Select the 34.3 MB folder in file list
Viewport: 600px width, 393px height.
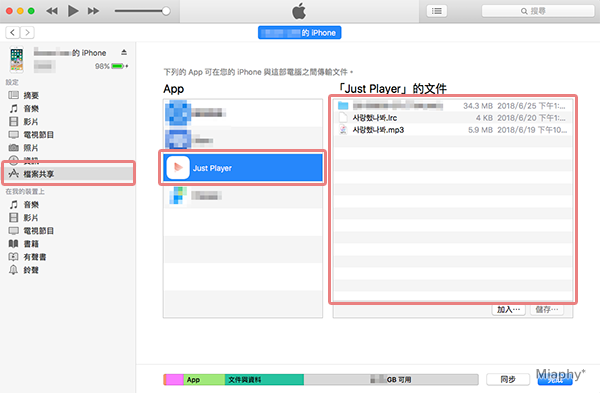(453, 106)
